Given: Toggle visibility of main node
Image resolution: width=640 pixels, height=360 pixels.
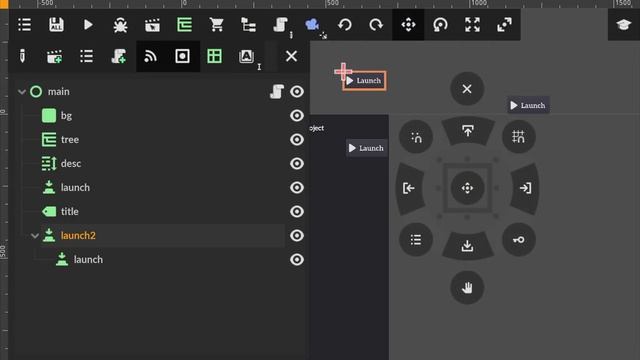Looking at the screenshot, I should tap(297, 91).
